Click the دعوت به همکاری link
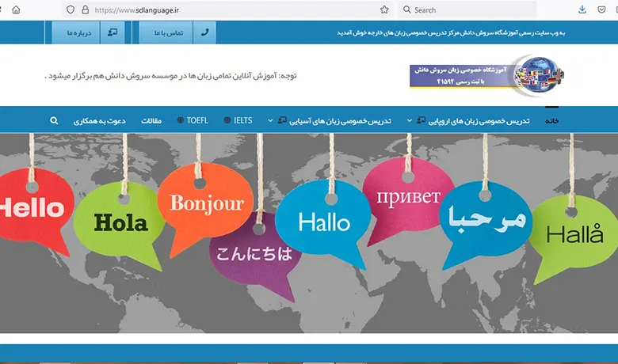Viewport: 618px width, 364px height. [99, 121]
